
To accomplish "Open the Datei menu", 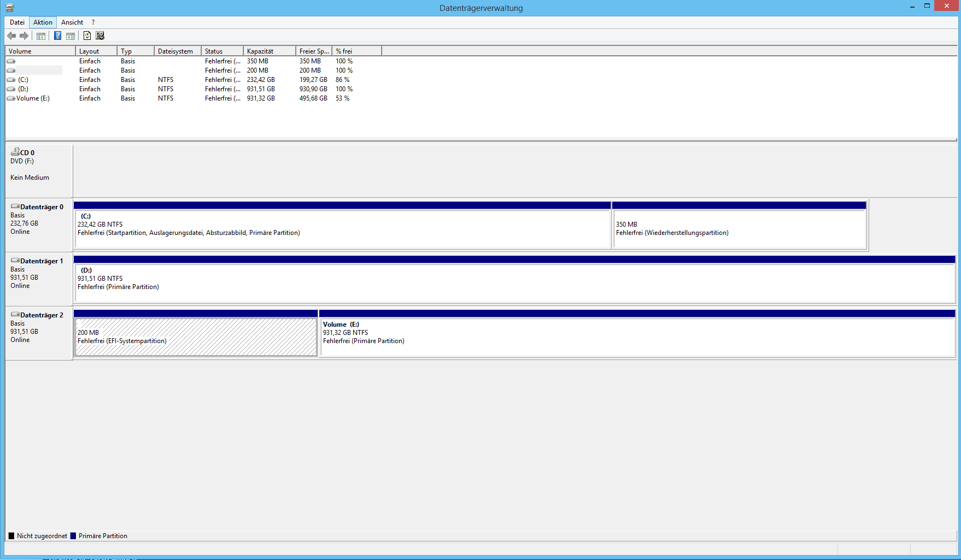I will coord(17,22).
